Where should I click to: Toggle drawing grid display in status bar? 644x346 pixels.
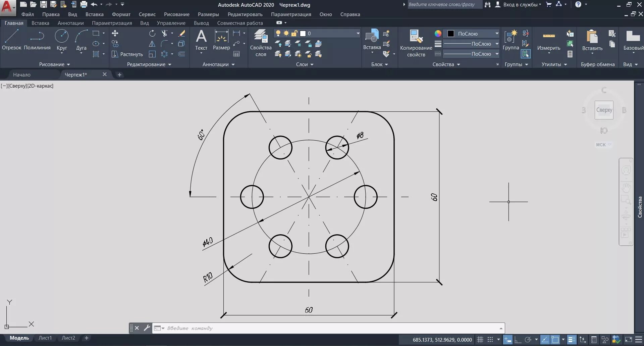click(480, 340)
